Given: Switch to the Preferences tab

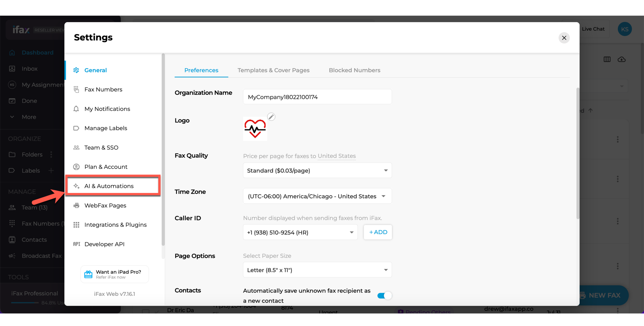Looking at the screenshot, I should coord(201,70).
